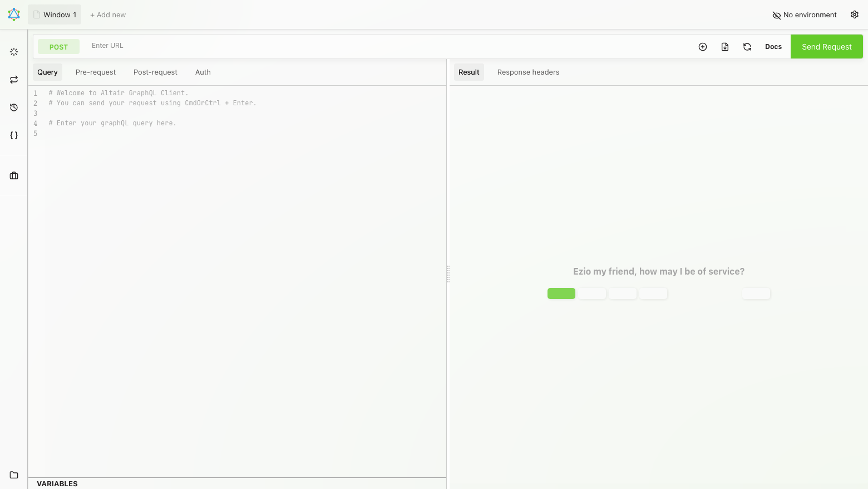The image size is (868, 489).
Task: Show the Response headers tab
Action: (528, 72)
